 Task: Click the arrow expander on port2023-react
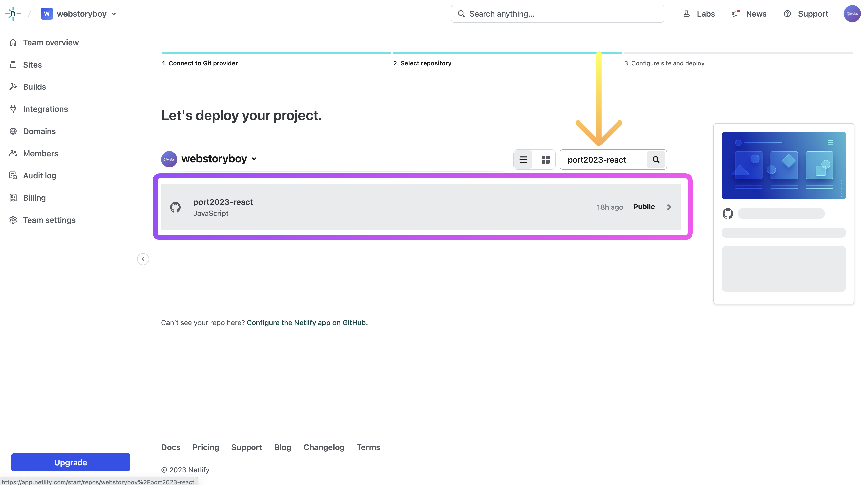(670, 207)
